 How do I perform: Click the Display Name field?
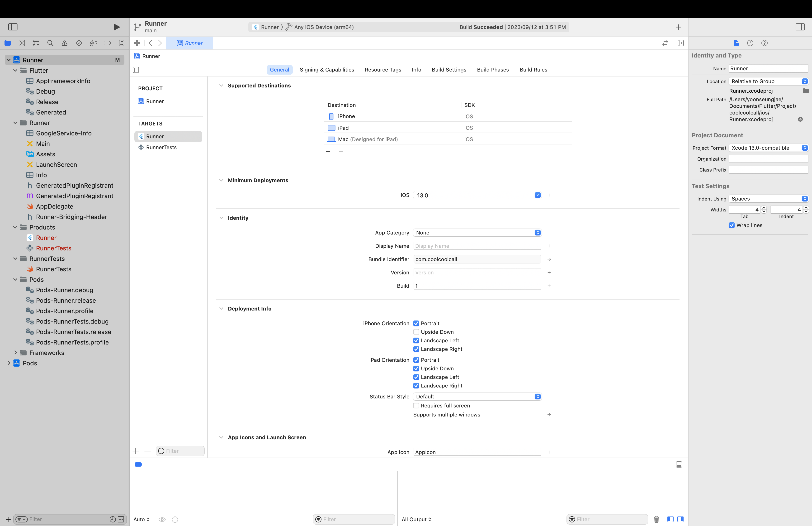tap(477, 246)
